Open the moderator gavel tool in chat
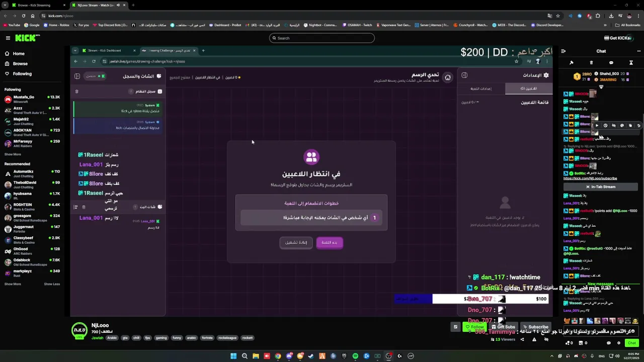The image size is (644, 362). pyautogui.click(x=572, y=63)
